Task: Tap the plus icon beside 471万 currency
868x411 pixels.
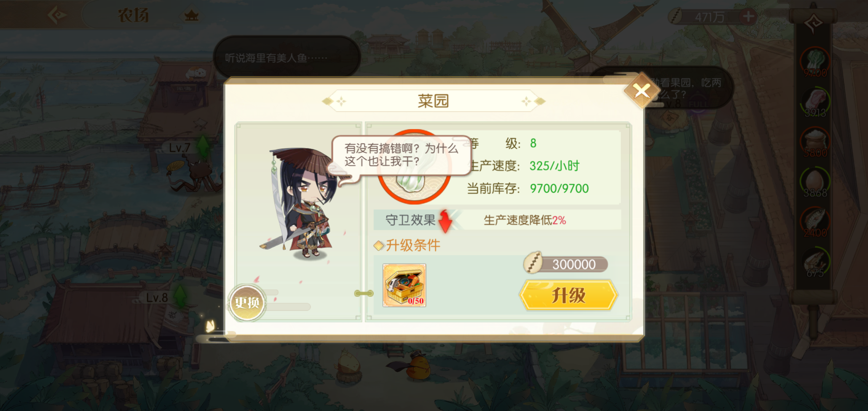Action: coord(748,16)
